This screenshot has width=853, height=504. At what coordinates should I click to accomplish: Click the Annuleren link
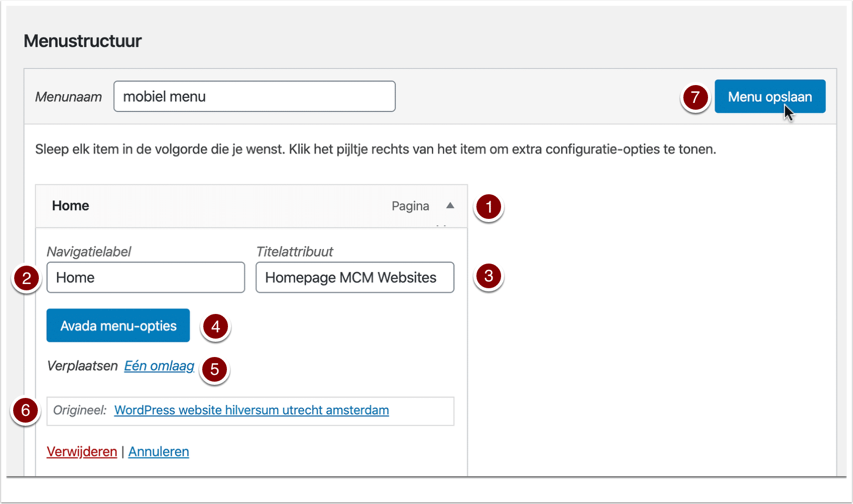(159, 451)
